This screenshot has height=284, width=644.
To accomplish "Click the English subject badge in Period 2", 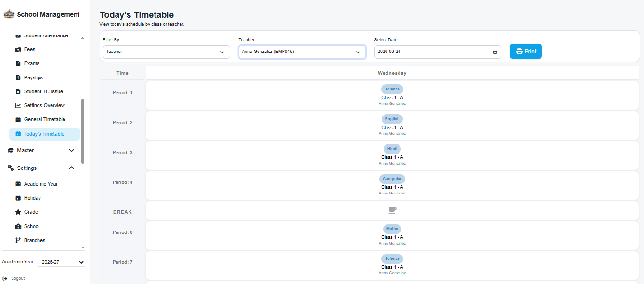I will point(392,119).
